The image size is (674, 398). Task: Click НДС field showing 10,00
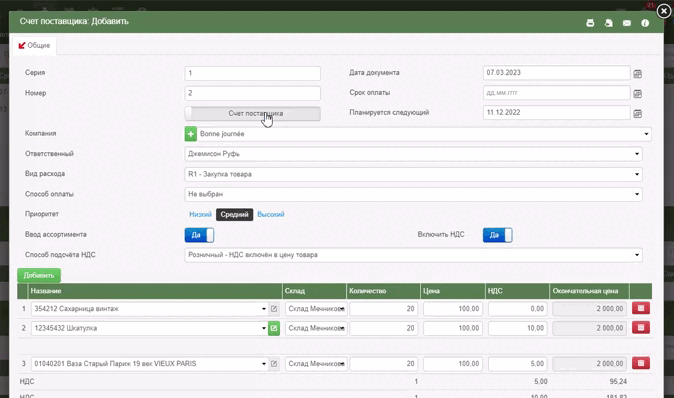[518, 328]
